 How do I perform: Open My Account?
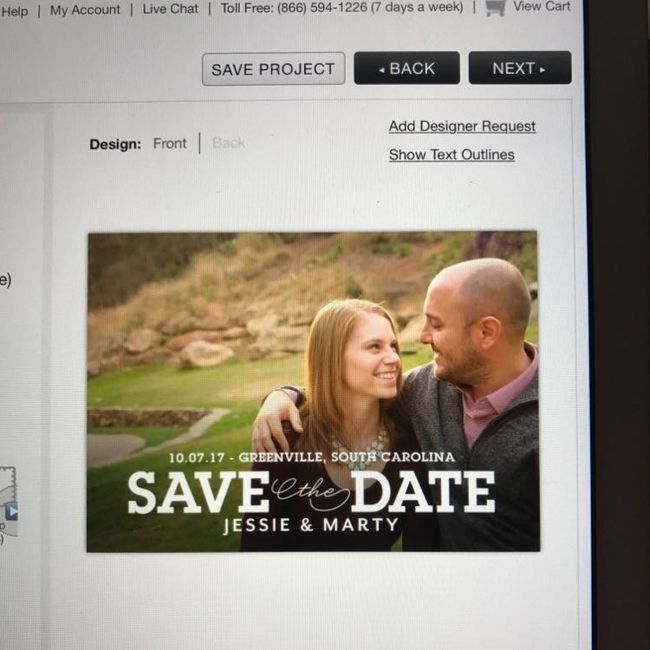[85, 10]
